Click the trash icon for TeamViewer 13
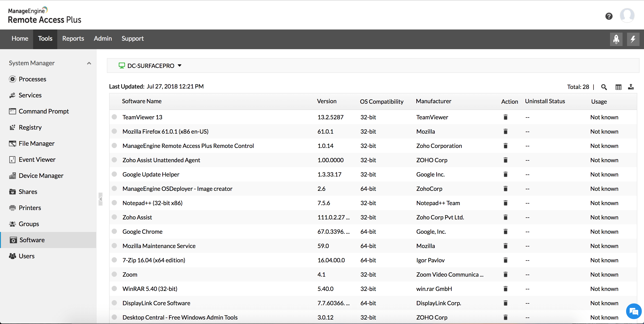Viewport: 644px width, 324px height. [505, 117]
